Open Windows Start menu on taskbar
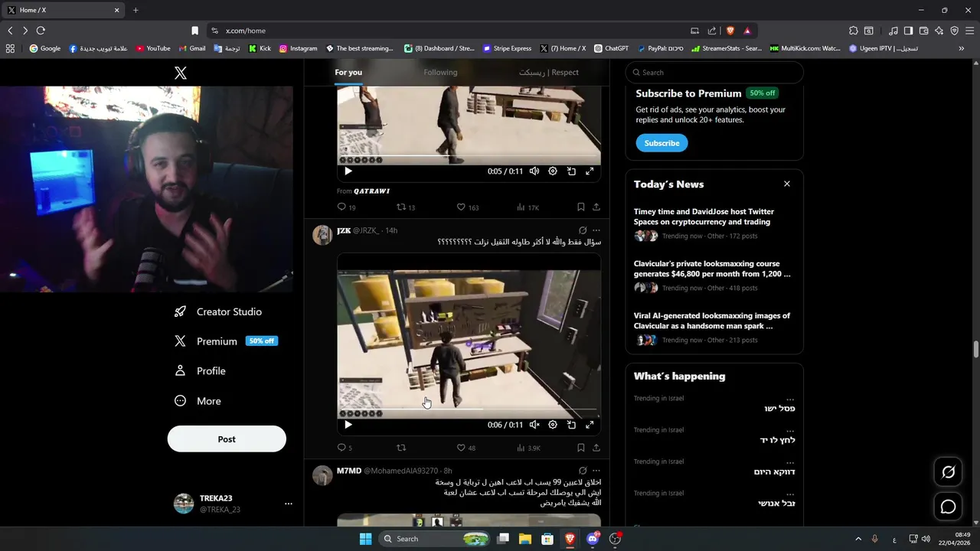This screenshot has width=980, height=551. point(365,539)
